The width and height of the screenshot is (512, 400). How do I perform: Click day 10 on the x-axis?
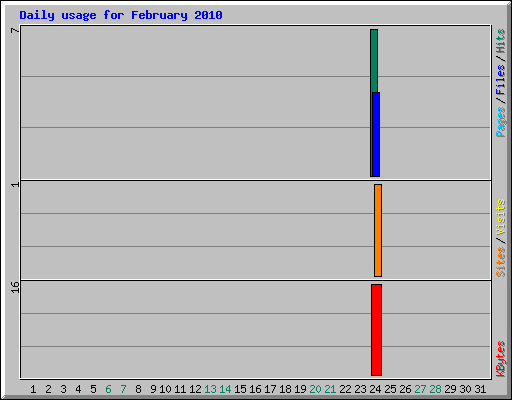(165, 389)
